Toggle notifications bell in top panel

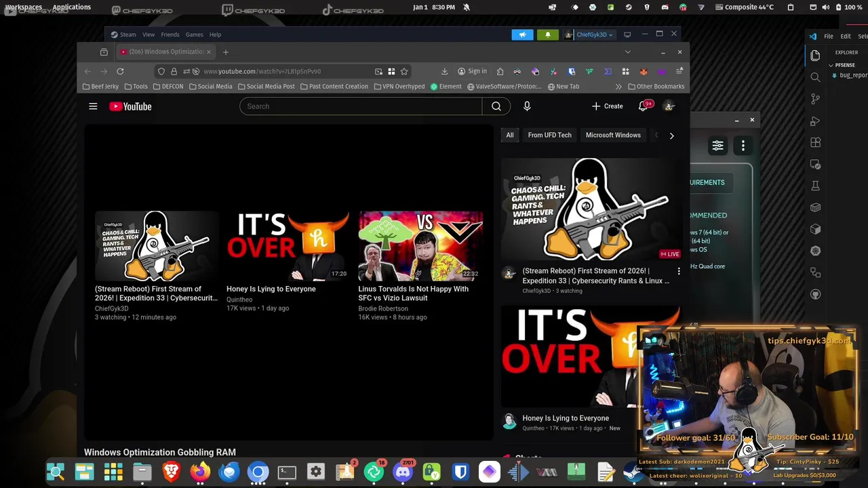[x=466, y=7]
